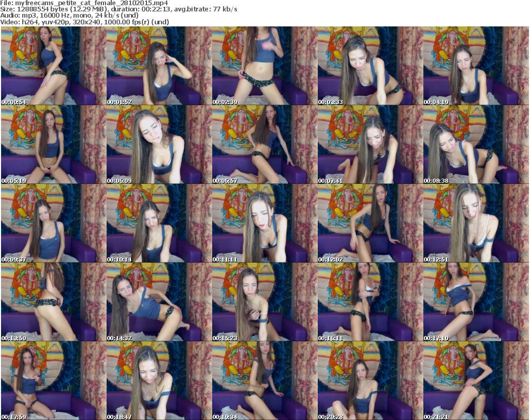Choose the last frame stamped 00:21:21
Image resolution: width=530 pixels, height=420 pixels.
476,381
